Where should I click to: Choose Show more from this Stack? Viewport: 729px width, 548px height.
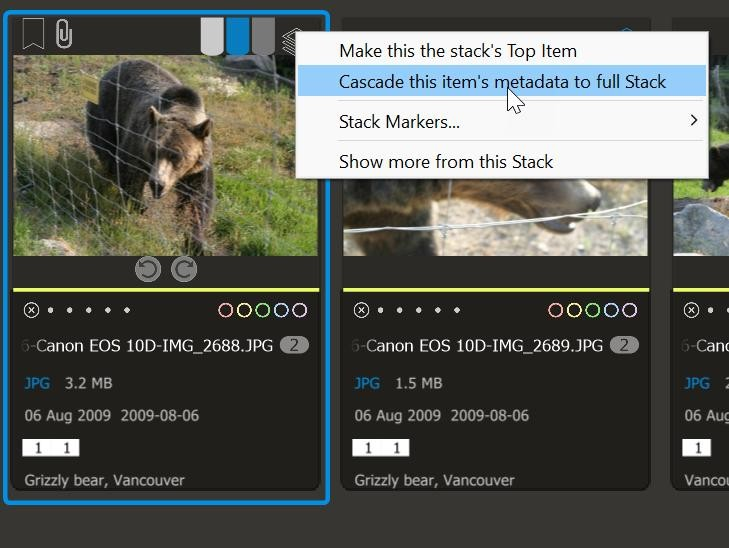[502, 161]
